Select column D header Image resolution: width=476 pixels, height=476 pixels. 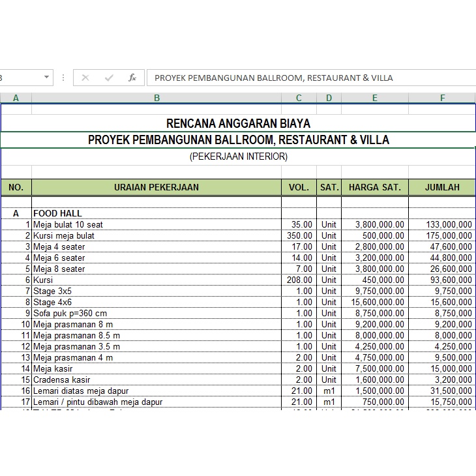click(329, 98)
